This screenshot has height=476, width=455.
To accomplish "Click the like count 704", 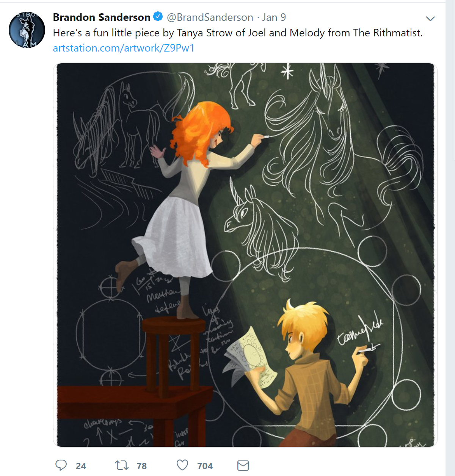I will click(x=205, y=466).
